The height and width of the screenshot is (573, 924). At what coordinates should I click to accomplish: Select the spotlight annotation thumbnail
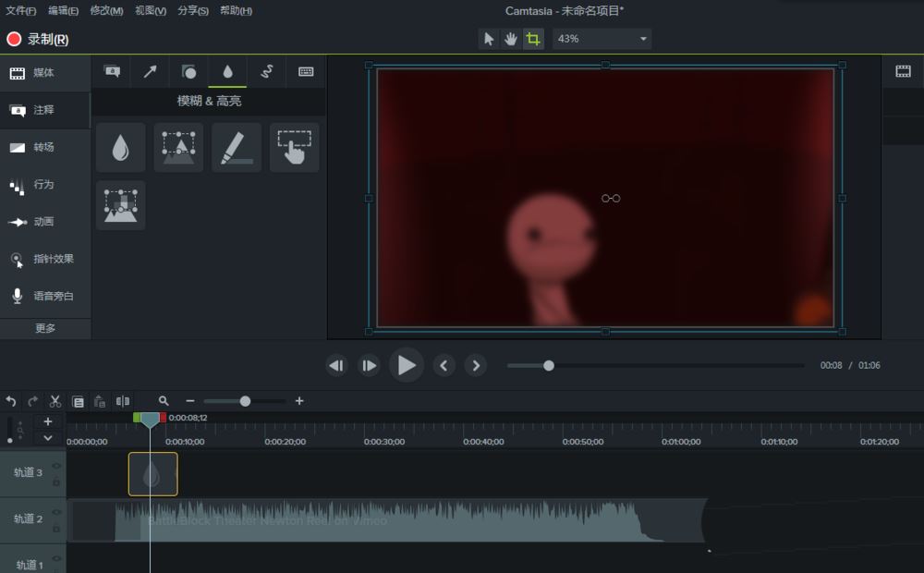coord(178,147)
